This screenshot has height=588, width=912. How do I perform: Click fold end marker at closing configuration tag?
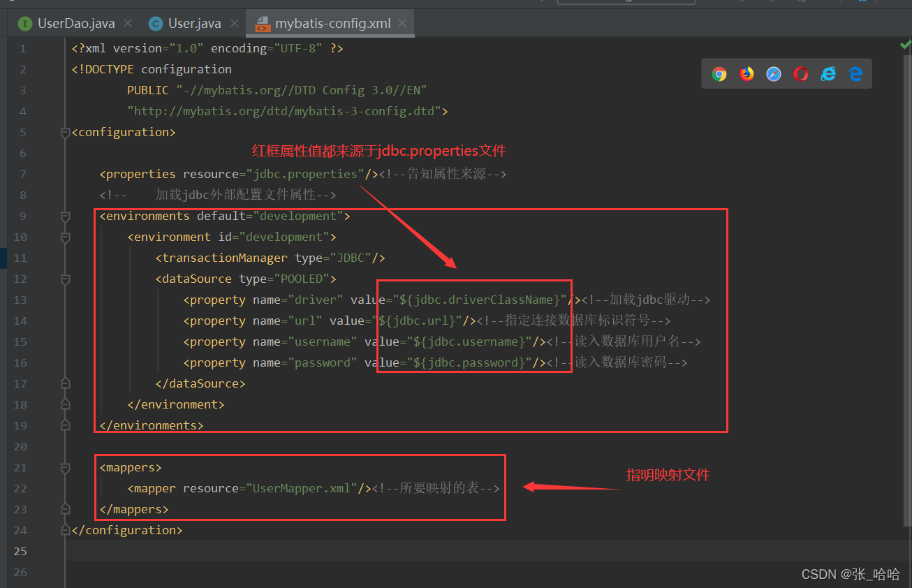[x=66, y=529]
